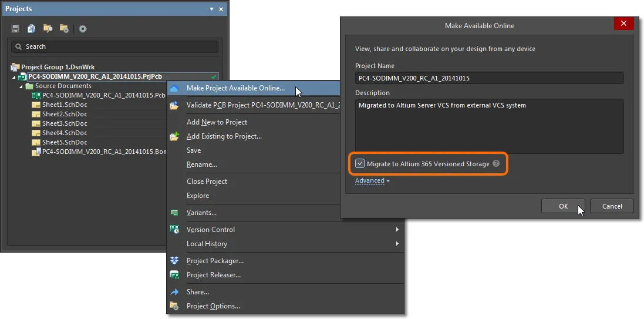
Task: Click the open project folder icon
Action: point(48,29)
